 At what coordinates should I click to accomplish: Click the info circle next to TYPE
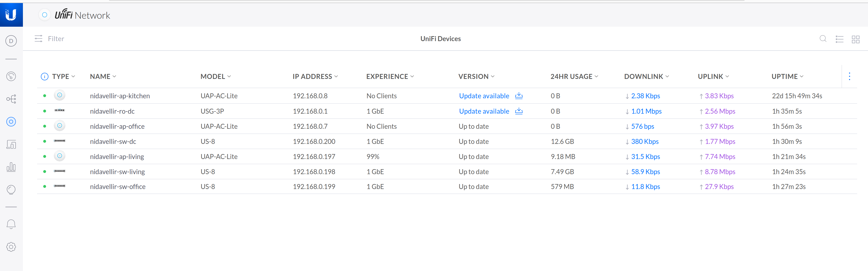click(x=44, y=77)
